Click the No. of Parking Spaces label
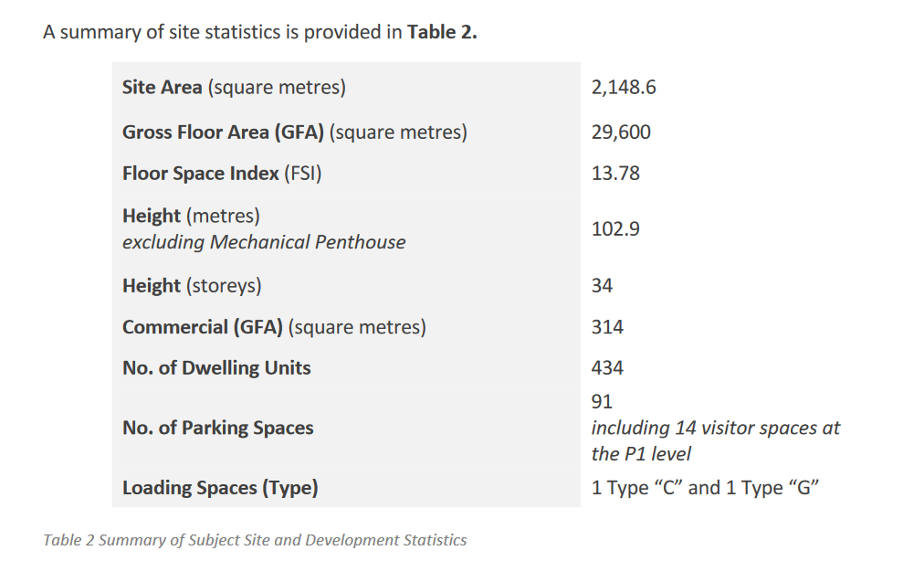Viewport: 924px width, 561px height. click(x=217, y=428)
